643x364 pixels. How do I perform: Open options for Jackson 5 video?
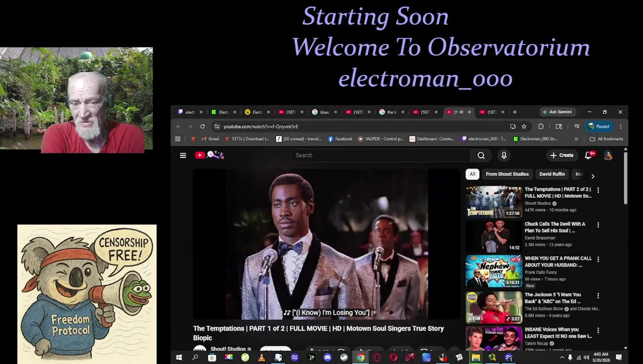pos(598,295)
